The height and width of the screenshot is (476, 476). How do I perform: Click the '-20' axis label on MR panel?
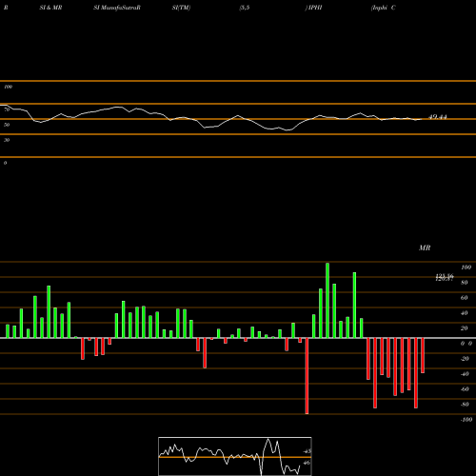tap(465, 359)
